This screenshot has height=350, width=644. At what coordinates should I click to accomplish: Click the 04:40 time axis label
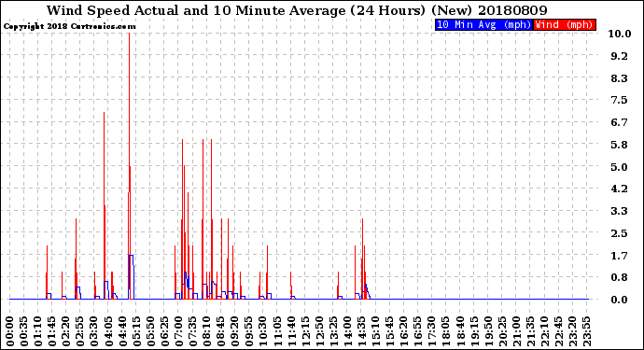[x=122, y=331]
